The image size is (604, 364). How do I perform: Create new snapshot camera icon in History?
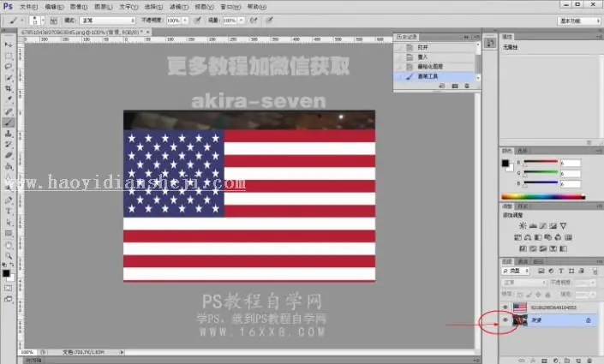(455, 86)
